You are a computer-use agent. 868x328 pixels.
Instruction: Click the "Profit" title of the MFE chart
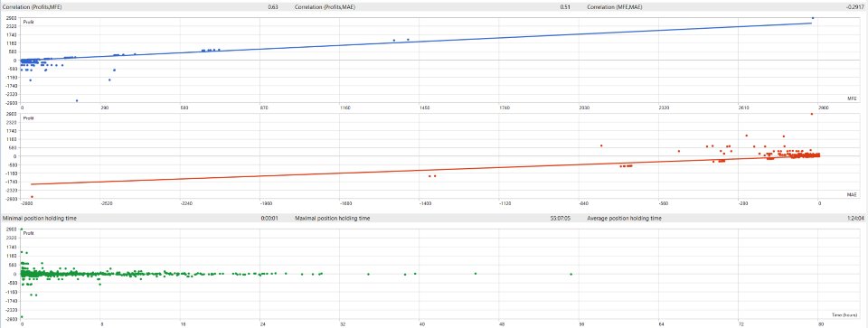(28, 23)
